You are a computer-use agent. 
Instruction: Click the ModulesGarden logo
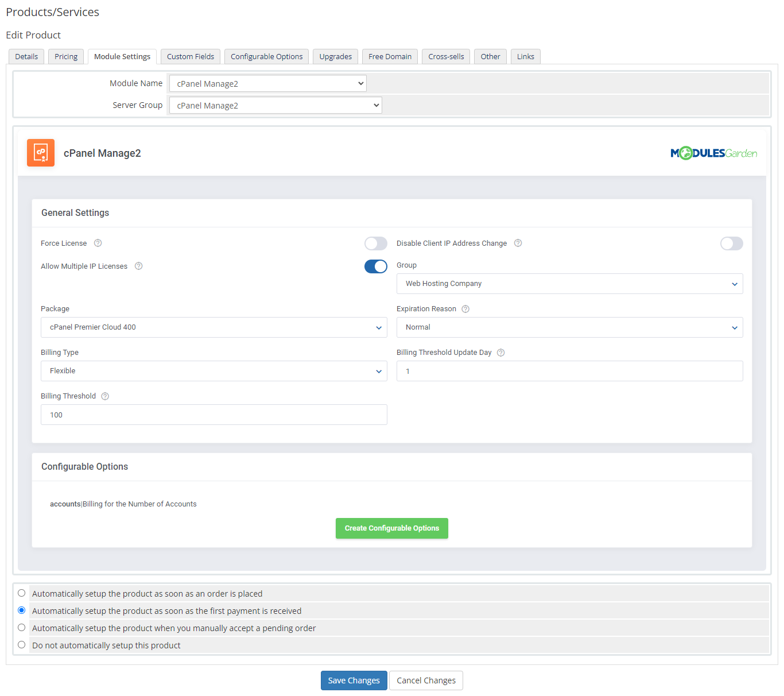(x=713, y=153)
